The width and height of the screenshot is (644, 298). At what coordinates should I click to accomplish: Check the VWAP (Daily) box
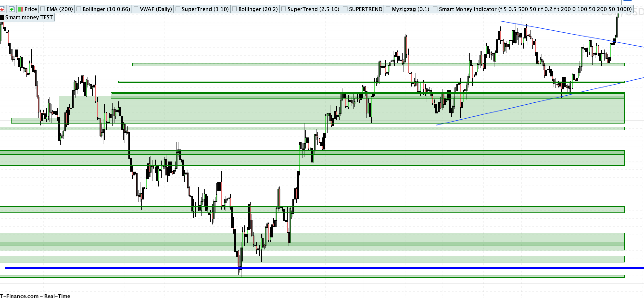tap(136, 9)
